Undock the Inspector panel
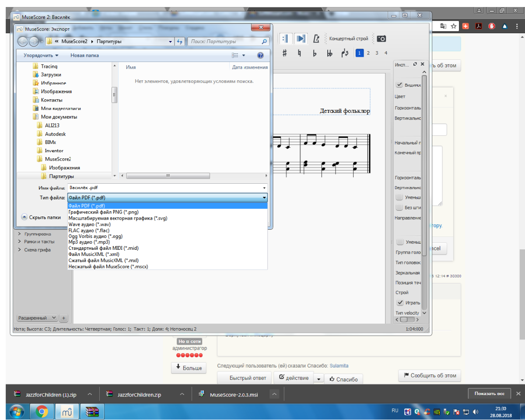This screenshot has width=525, height=420. tap(415, 64)
